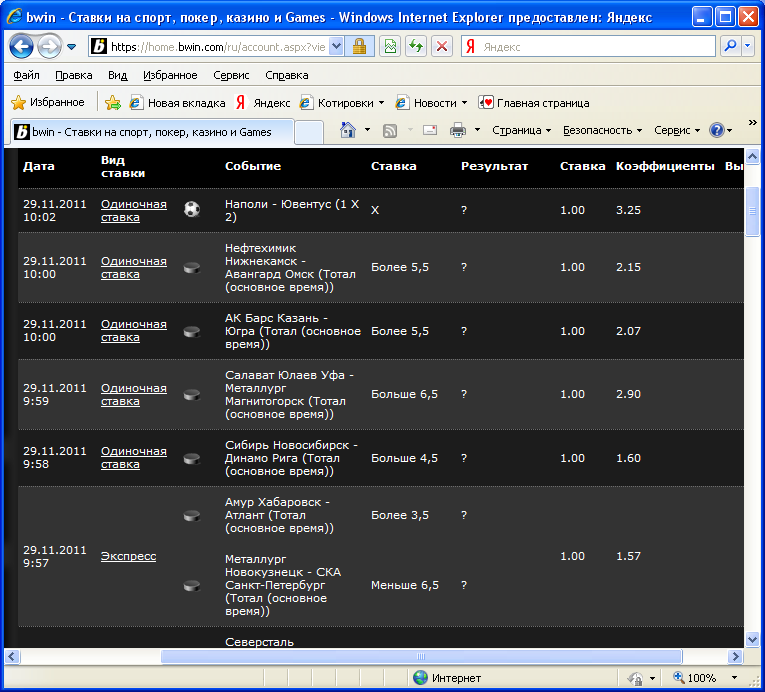Select the bwin page tab
This screenshot has height=692, width=765.
(152, 132)
